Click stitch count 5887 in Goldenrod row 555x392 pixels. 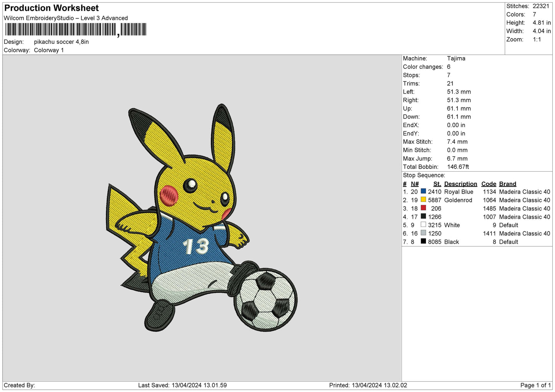point(434,200)
